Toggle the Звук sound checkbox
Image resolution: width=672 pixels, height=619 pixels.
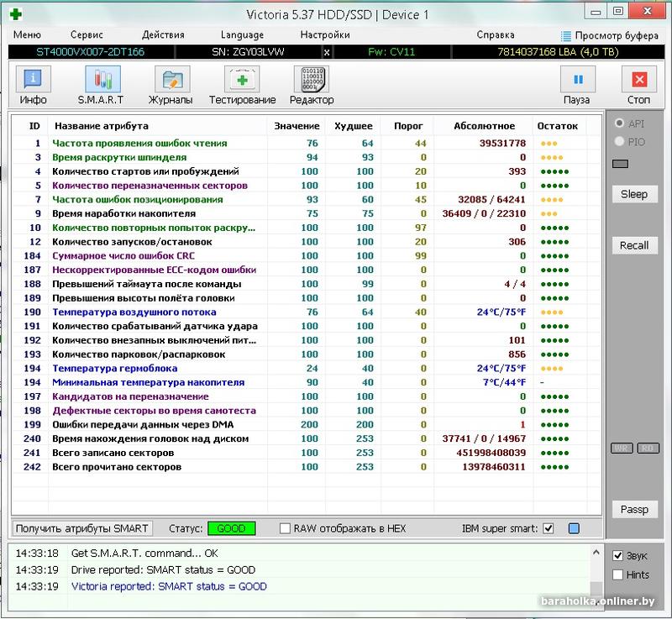617,556
